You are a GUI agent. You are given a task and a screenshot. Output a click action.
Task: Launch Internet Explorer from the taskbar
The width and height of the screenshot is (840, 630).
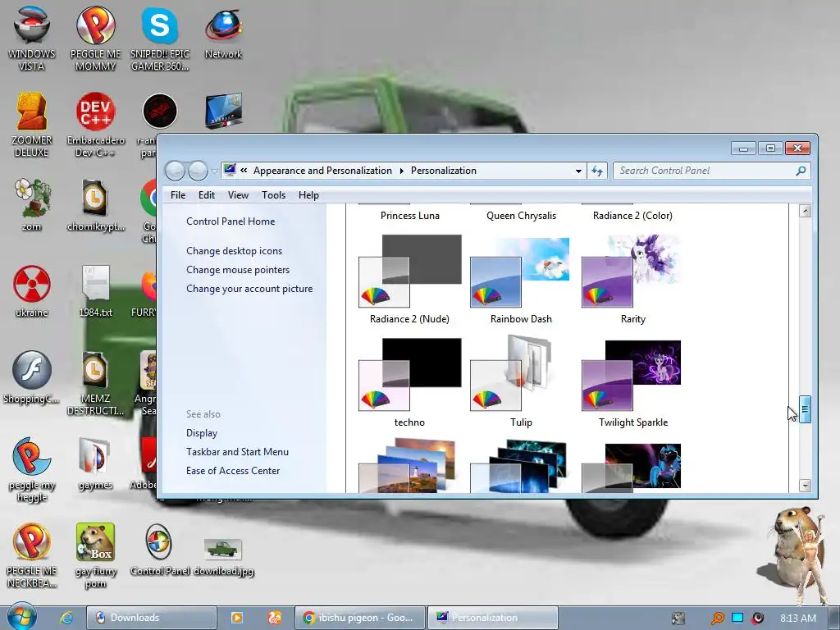(x=66, y=618)
